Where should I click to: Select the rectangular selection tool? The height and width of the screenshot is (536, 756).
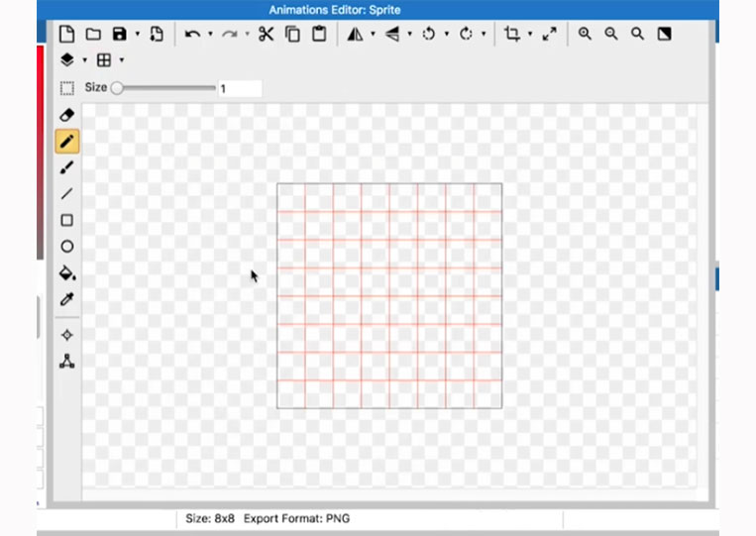(67, 88)
